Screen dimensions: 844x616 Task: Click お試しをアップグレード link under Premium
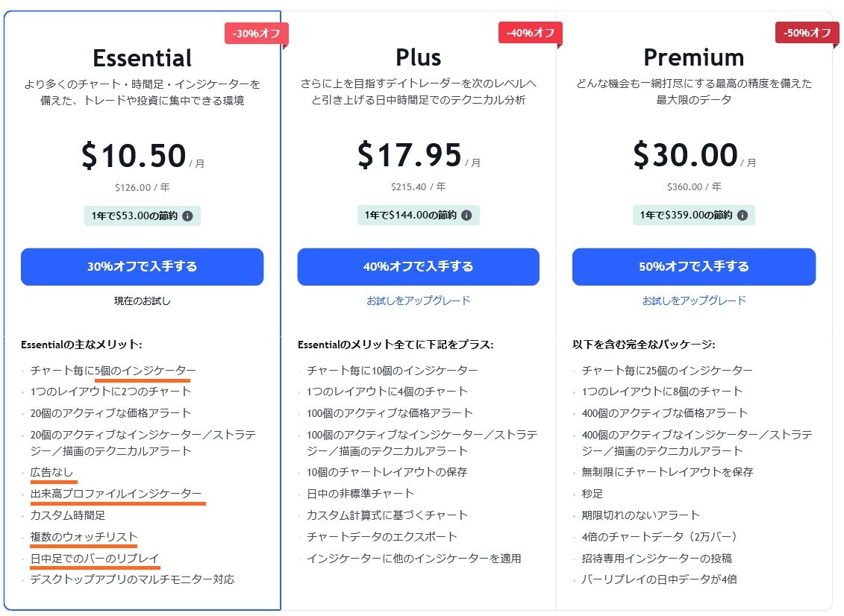tap(693, 300)
